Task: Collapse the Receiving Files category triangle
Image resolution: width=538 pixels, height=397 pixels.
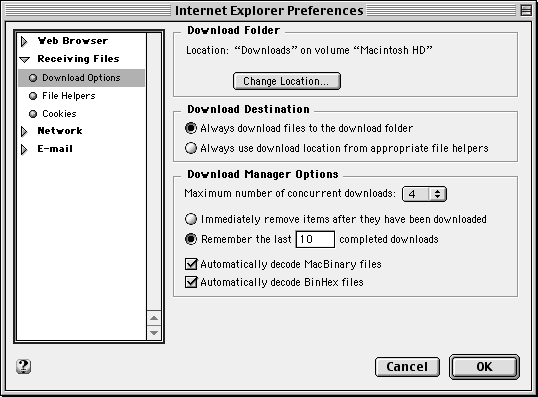Action: (25, 59)
